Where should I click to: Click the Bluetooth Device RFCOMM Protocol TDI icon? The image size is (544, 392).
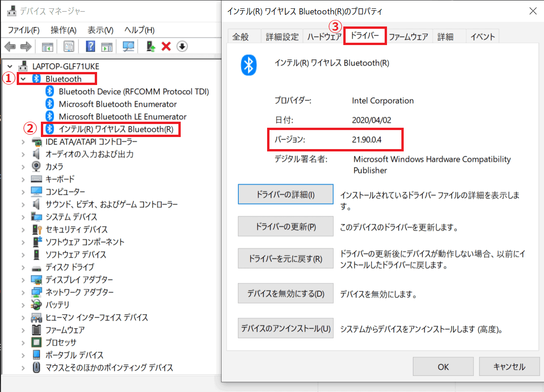pyautogui.click(x=50, y=91)
